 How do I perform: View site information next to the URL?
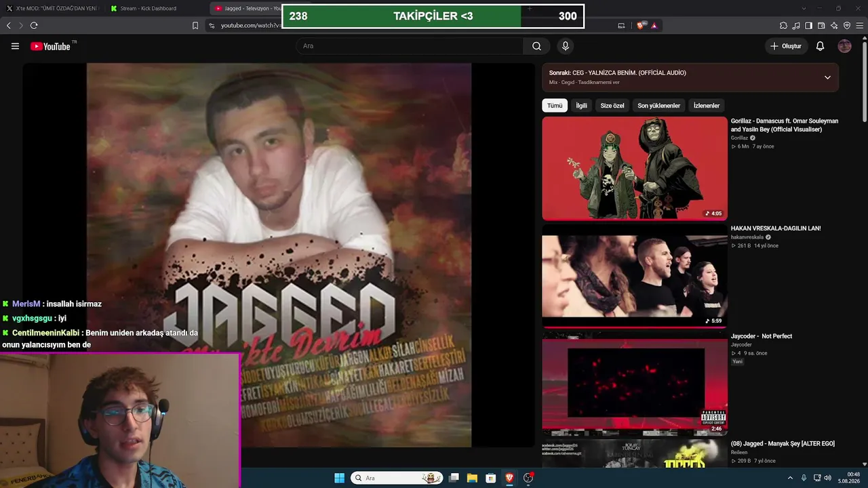[212, 26]
